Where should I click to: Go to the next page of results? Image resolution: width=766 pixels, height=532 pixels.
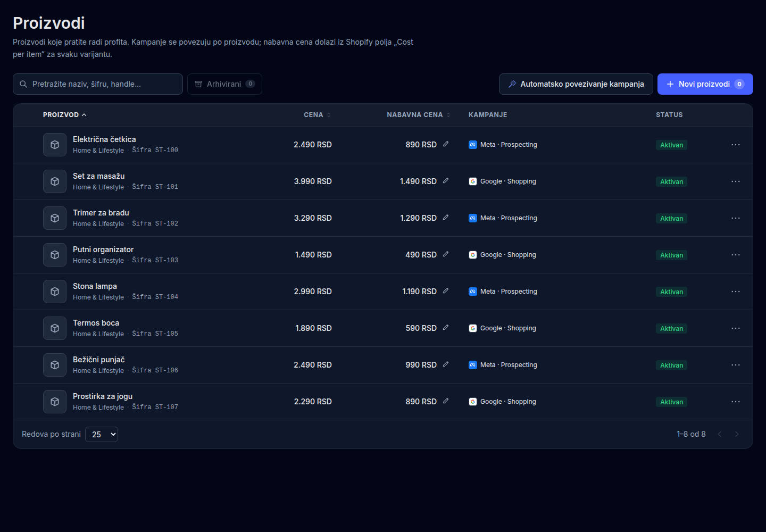tap(737, 434)
